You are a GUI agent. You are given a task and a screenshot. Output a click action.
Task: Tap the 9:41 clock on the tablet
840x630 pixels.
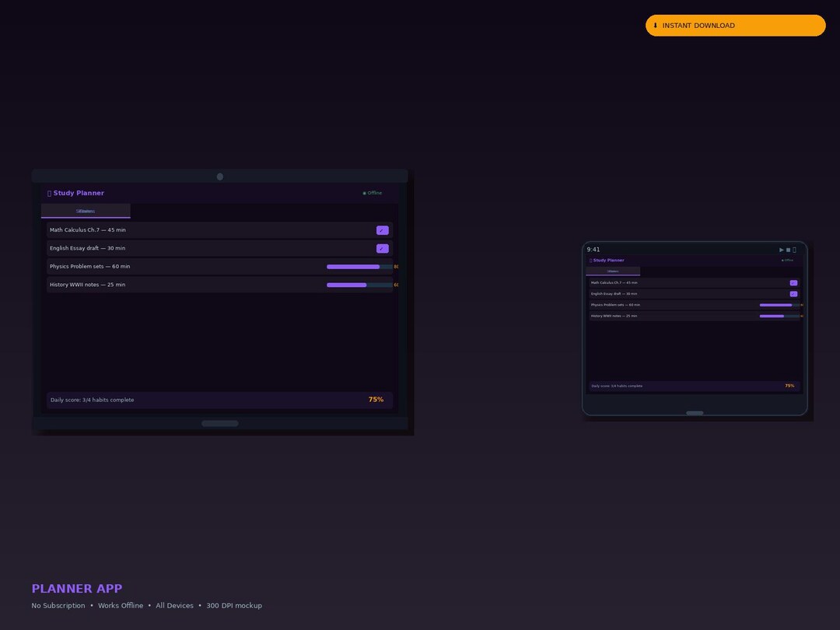[593, 250]
